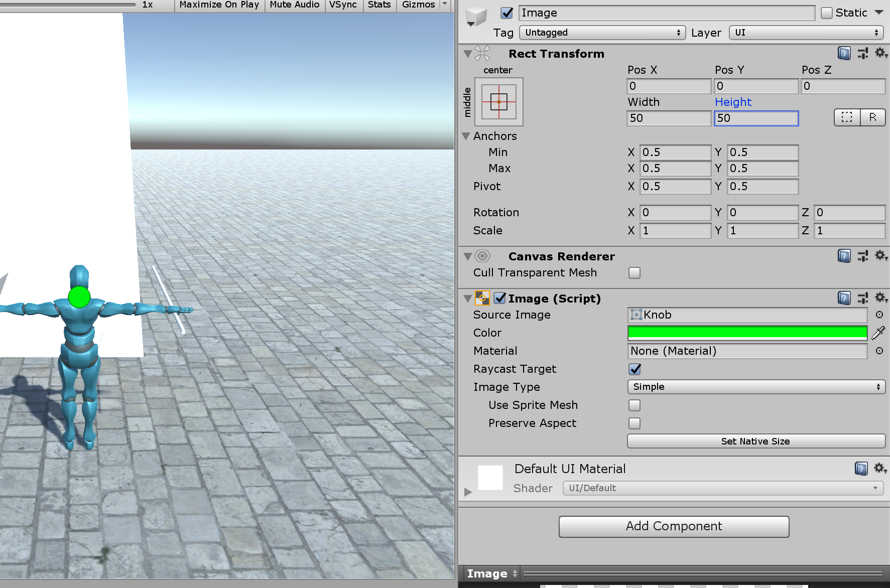
Task: Toggle the Static checkbox
Action: tap(826, 13)
